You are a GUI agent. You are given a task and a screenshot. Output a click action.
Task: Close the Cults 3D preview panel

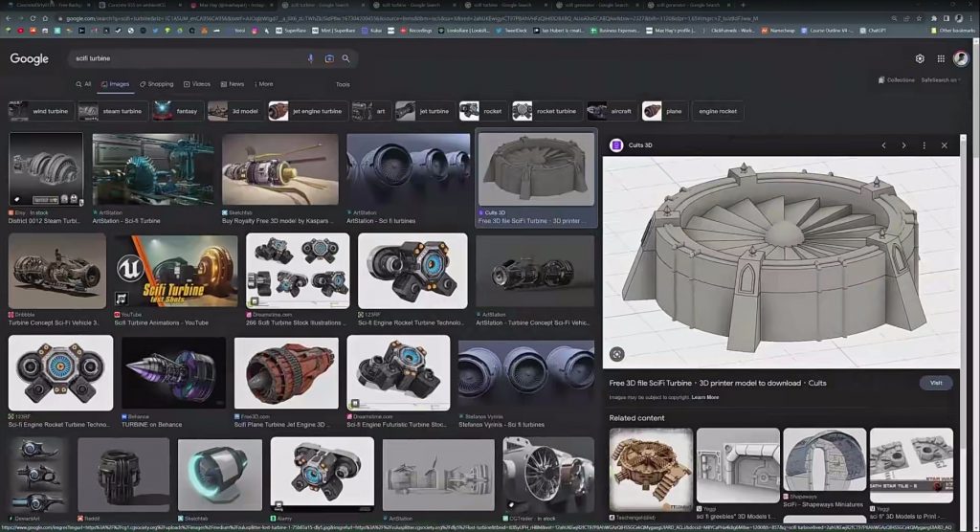(945, 145)
